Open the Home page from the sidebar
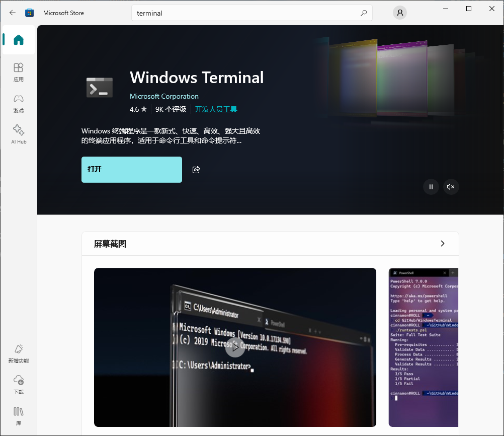This screenshot has width=504, height=436. click(x=19, y=40)
